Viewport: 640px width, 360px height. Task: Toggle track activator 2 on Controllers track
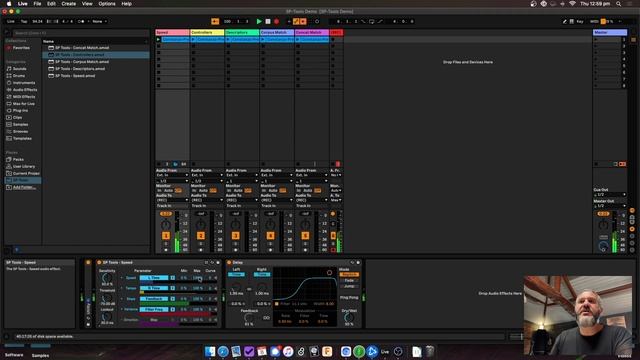pyautogui.click(x=201, y=236)
